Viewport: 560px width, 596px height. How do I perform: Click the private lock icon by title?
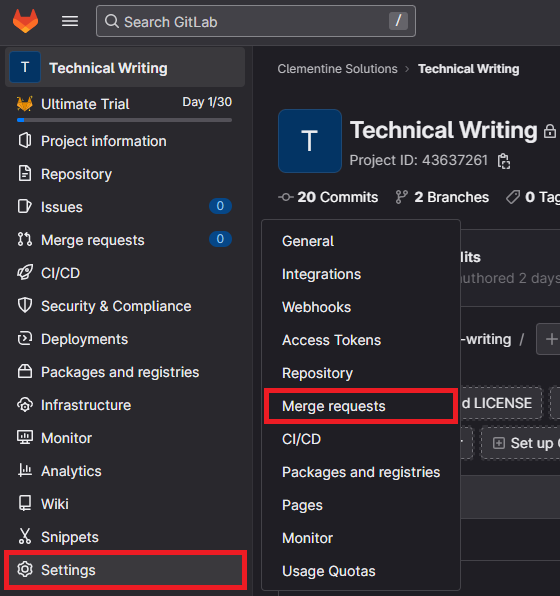click(550, 131)
